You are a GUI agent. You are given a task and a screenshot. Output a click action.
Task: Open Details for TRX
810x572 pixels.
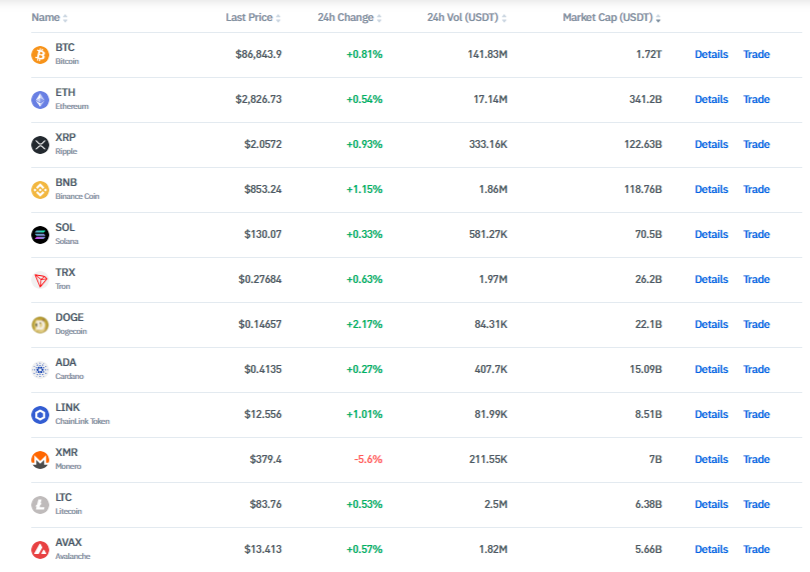click(711, 279)
